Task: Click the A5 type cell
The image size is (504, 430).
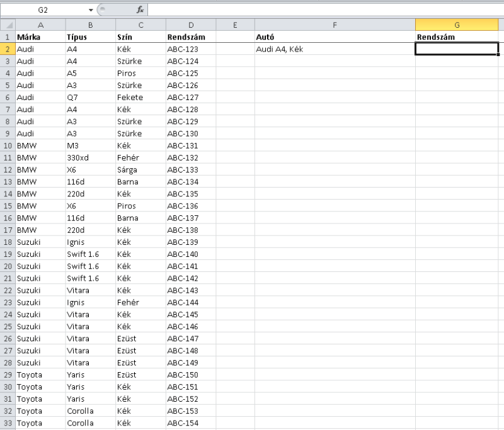Action: point(90,73)
